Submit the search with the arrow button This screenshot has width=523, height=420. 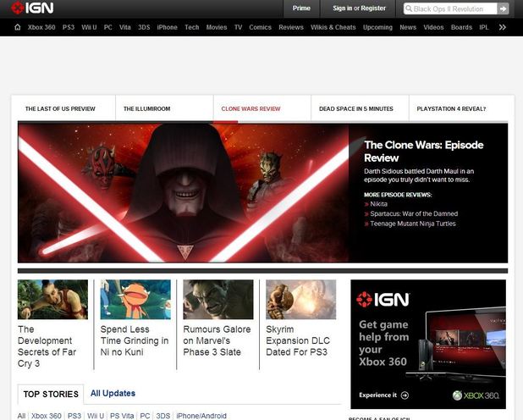point(503,9)
